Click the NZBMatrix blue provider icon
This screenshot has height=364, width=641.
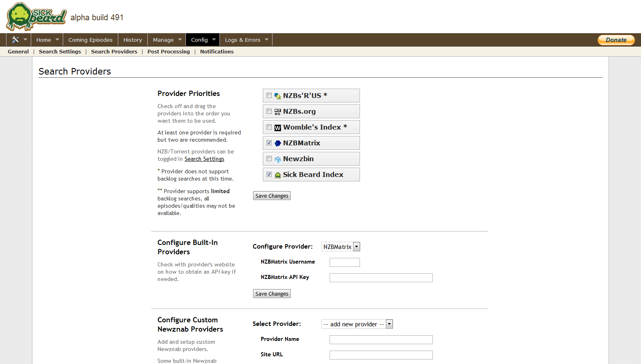[x=278, y=143]
